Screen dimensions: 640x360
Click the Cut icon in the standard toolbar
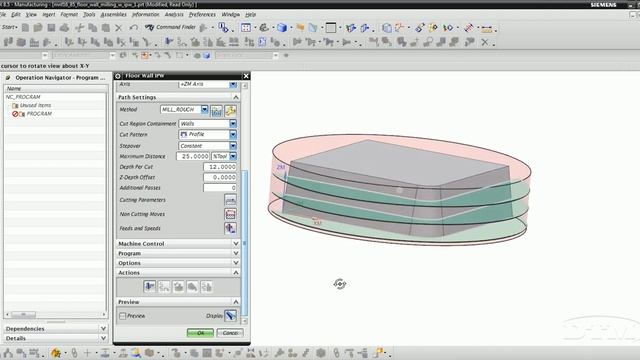pos(79,28)
